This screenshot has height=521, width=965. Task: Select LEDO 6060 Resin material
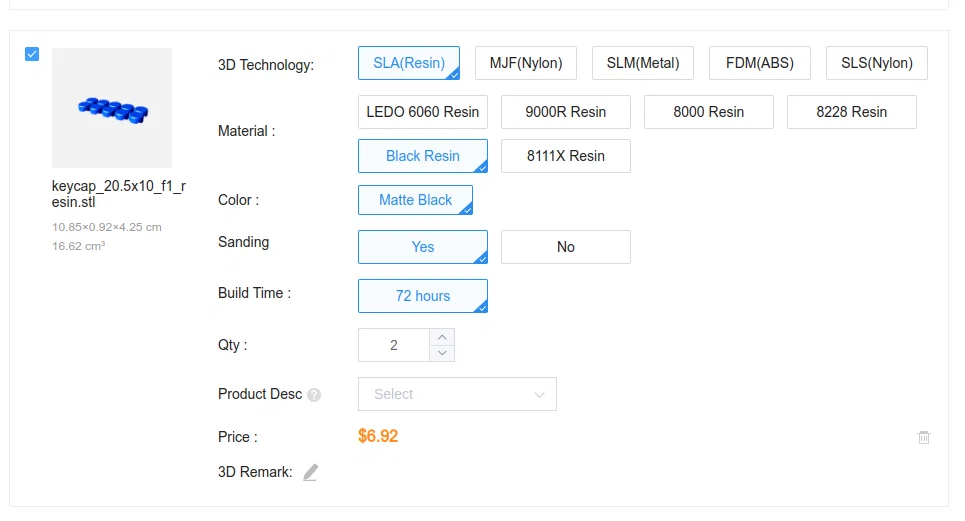(x=423, y=112)
